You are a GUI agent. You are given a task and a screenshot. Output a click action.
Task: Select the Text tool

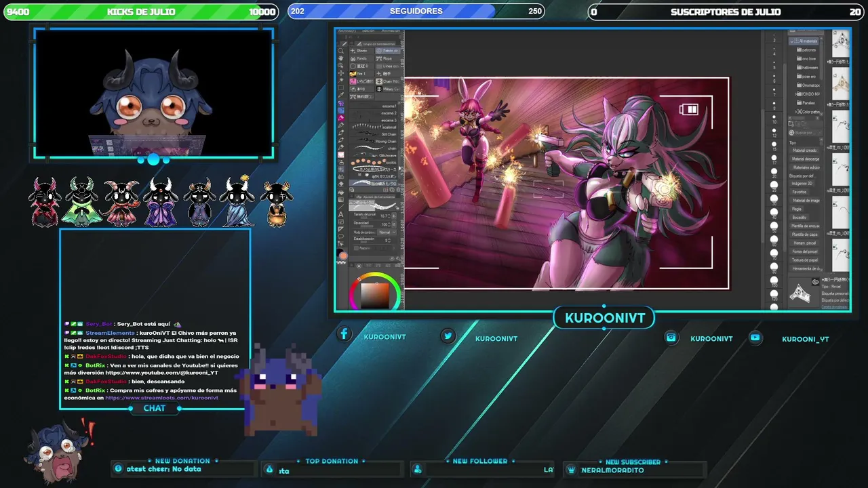coord(341,214)
